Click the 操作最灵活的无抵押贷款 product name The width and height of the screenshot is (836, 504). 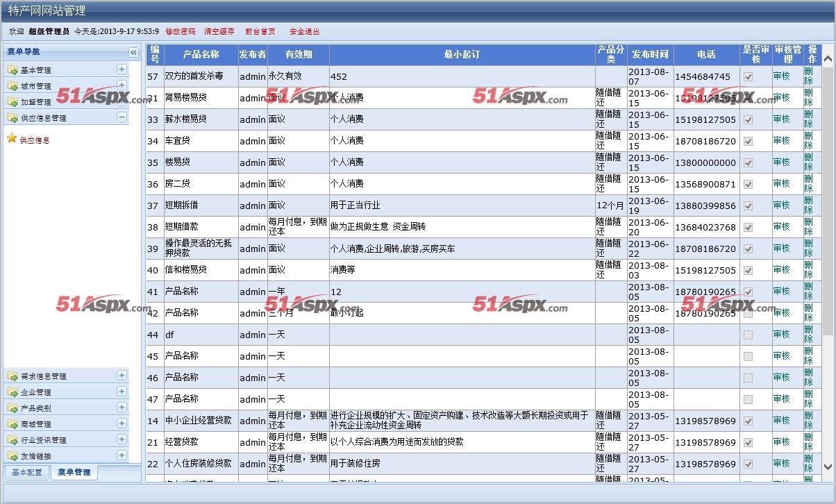pos(199,249)
